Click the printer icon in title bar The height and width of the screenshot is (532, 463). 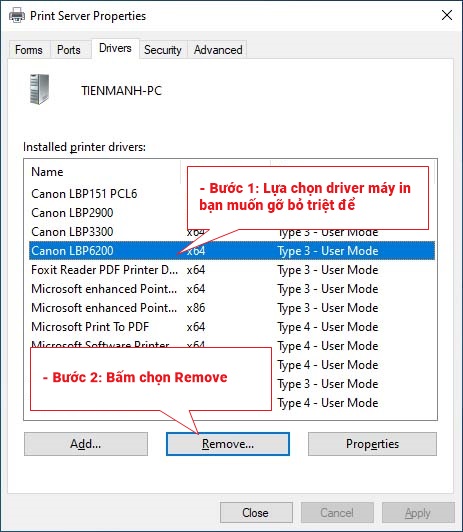click(x=17, y=16)
